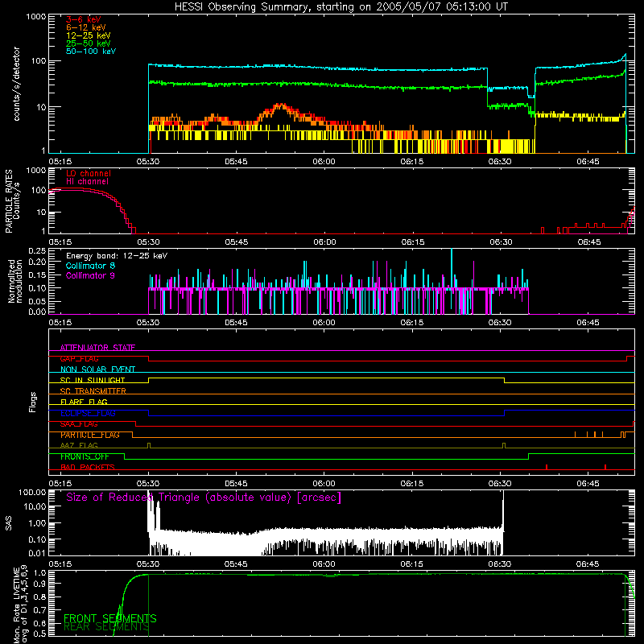644x644 pixels.
Task: Click the HESSI Observing Summary title text
Action: coord(341,7)
